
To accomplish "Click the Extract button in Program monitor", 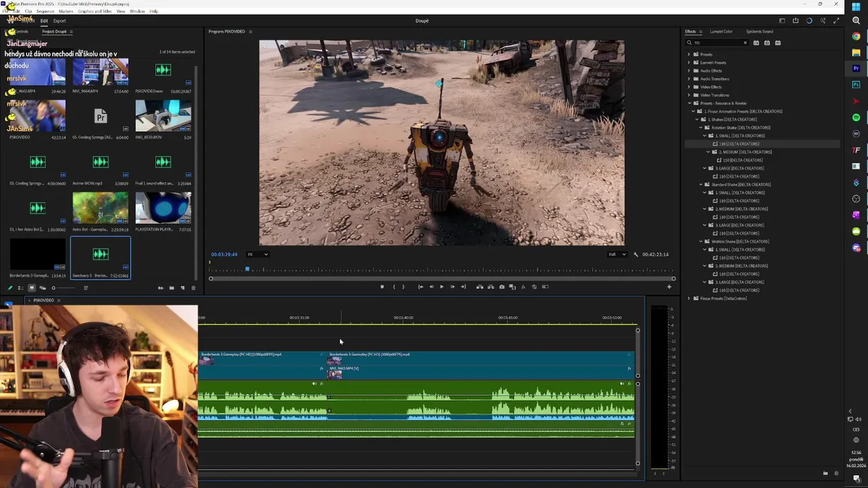I will (x=490, y=287).
